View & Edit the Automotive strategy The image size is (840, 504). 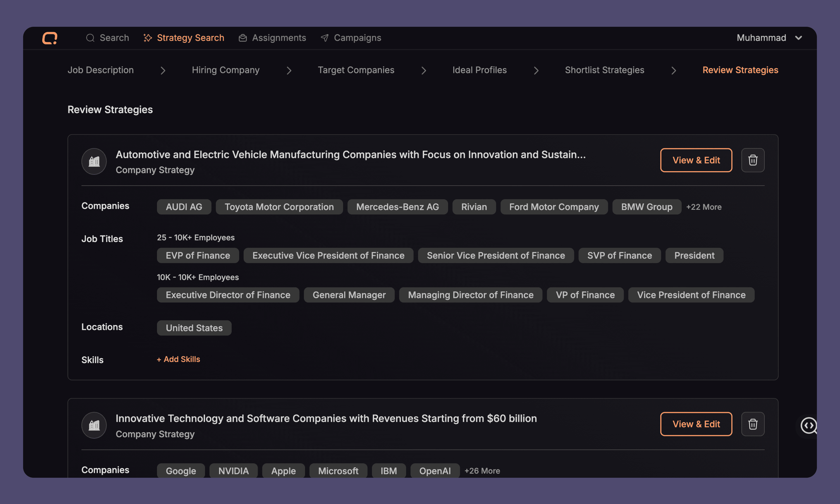pos(696,160)
